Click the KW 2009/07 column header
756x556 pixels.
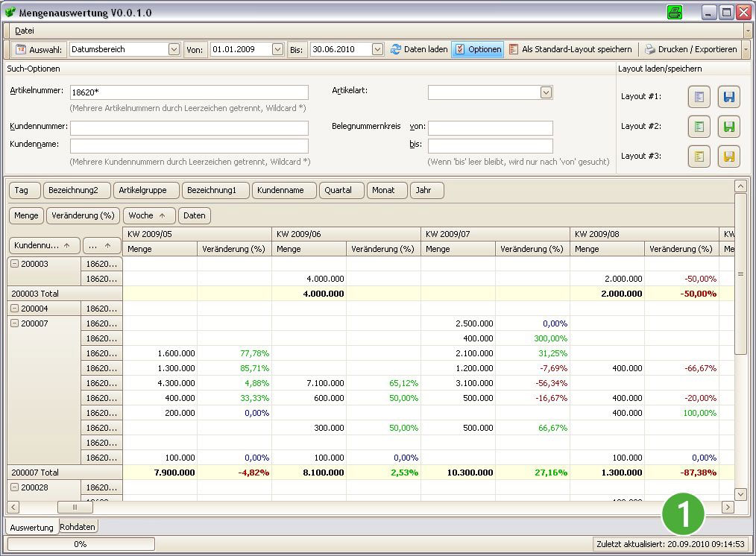tap(495, 234)
